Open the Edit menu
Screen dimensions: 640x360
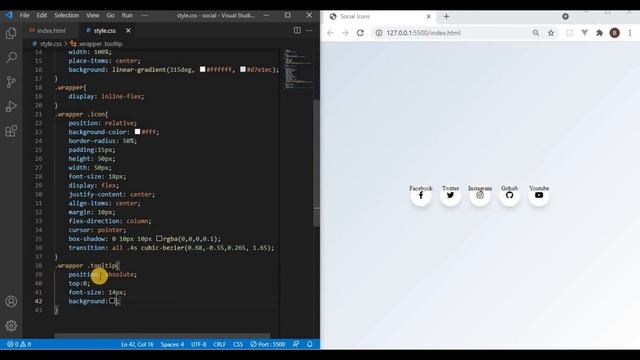(42, 15)
